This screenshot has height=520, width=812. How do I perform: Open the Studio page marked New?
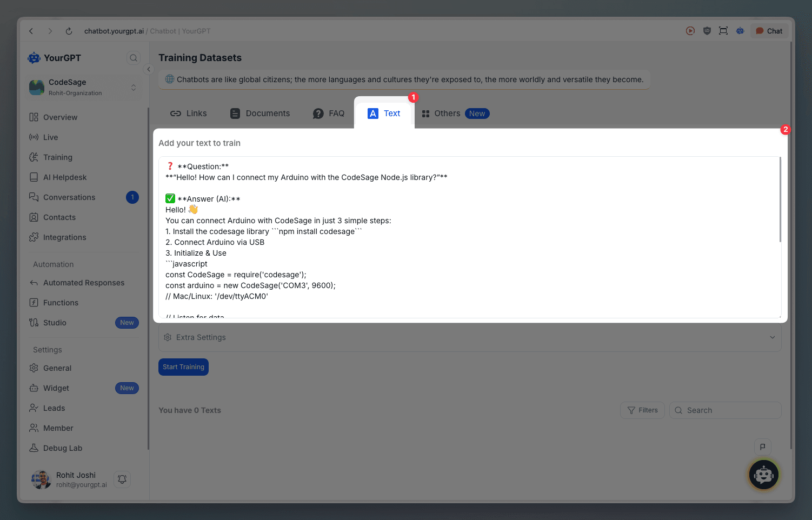point(55,322)
